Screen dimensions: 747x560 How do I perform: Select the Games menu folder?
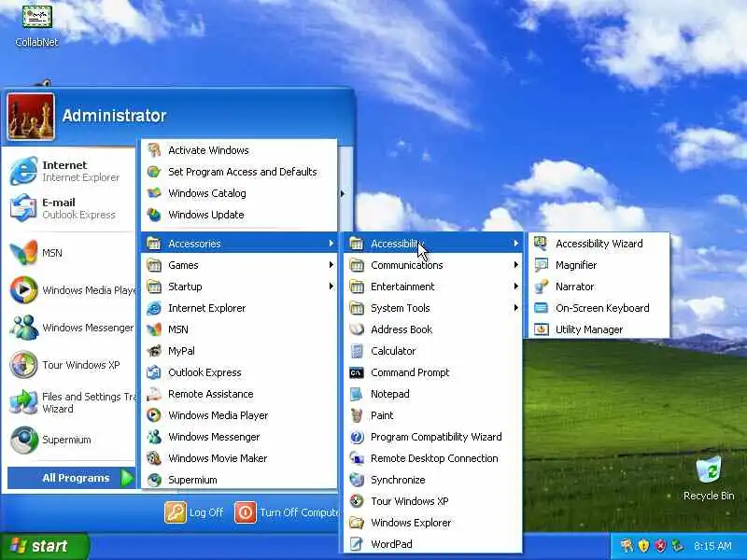tap(239, 265)
